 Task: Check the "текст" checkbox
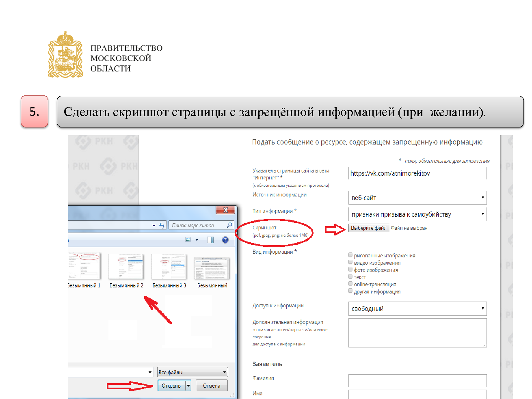(x=350, y=276)
